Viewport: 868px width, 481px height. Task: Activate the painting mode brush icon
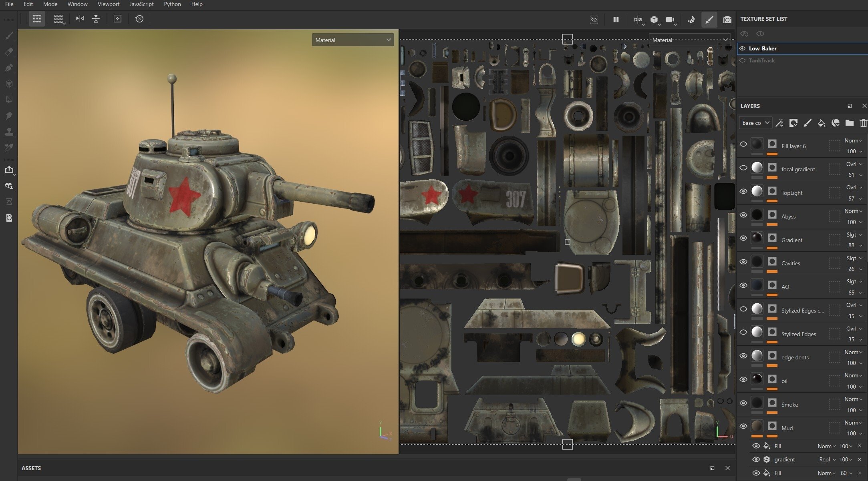[x=709, y=19]
